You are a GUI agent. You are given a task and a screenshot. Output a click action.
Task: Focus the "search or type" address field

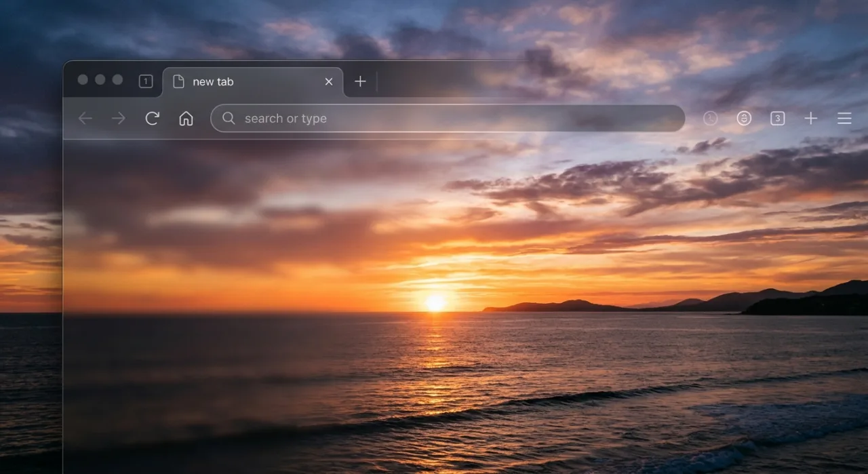pos(448,118)
